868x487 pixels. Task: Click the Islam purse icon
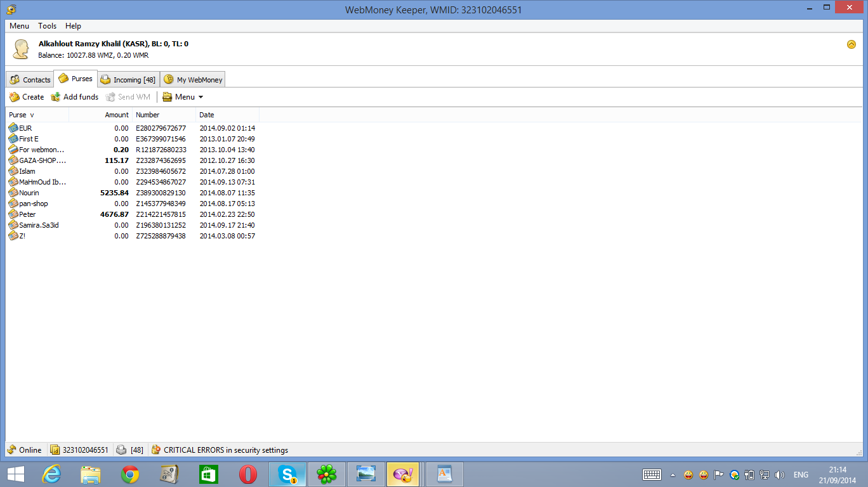[x=13, y=171]
